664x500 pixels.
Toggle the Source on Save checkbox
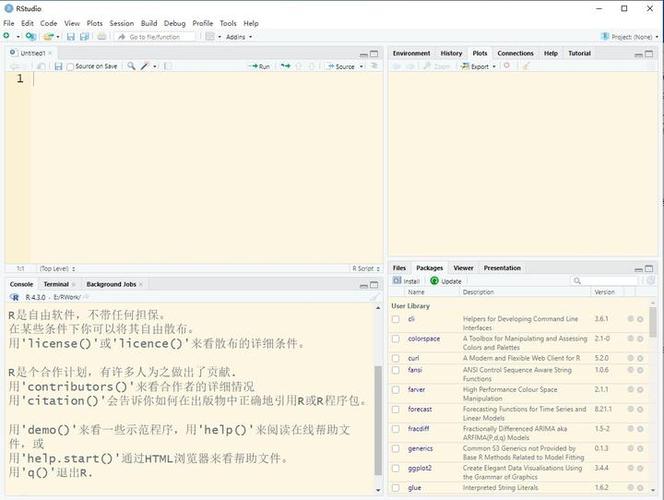pyautogui.click(x=70, y=66)
